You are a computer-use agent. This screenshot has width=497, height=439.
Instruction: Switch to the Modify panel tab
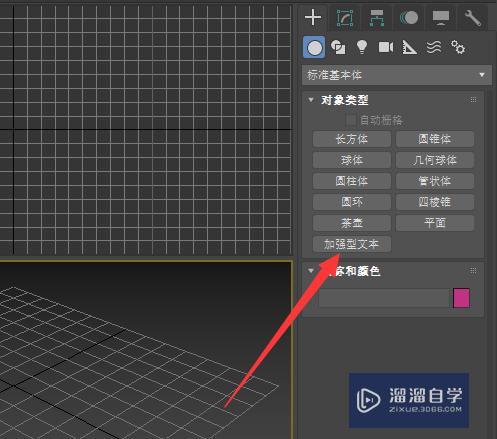(345, 18)
